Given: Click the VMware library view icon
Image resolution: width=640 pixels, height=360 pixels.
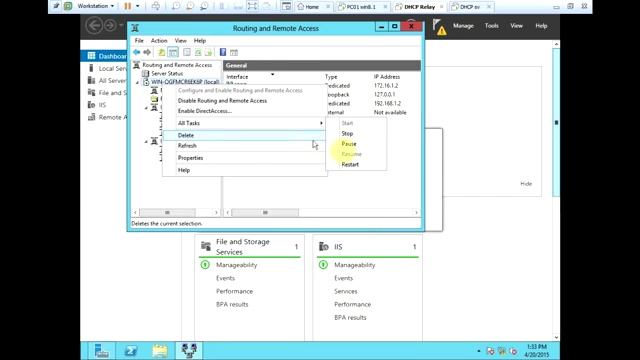Looking at the screenshot, I should tap(287, 6).
